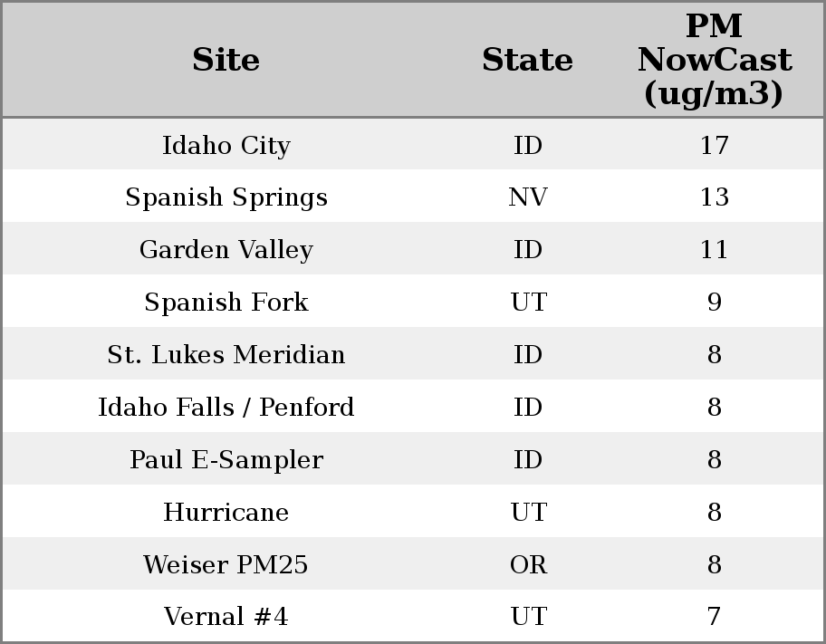
Task: Select the Spanish Springs site cell
Action: click(226, 197)
